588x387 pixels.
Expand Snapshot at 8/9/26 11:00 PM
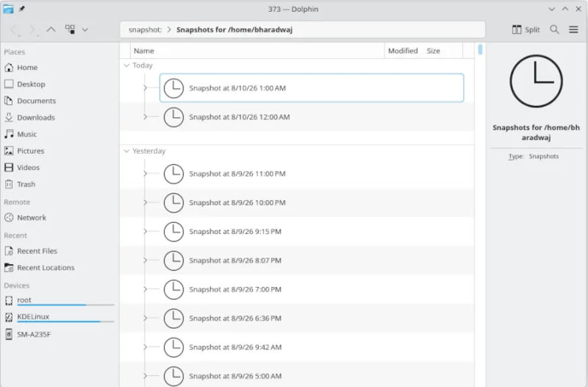tap(145, 174)
